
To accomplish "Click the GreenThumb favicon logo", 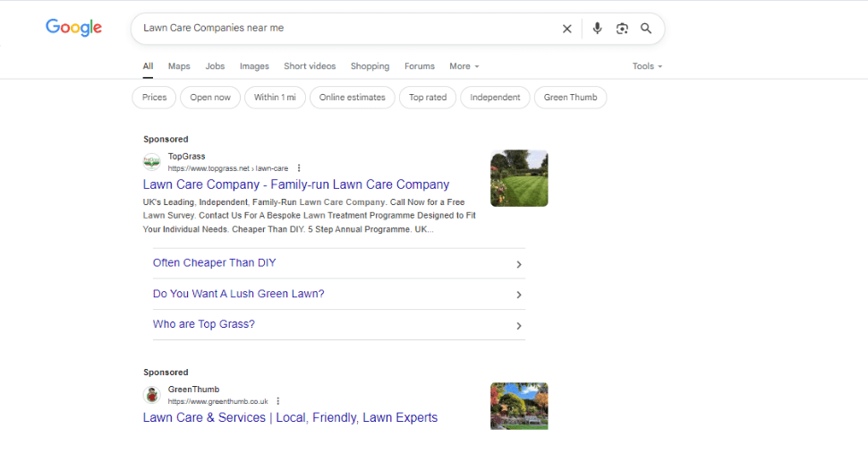I will 152,396.
